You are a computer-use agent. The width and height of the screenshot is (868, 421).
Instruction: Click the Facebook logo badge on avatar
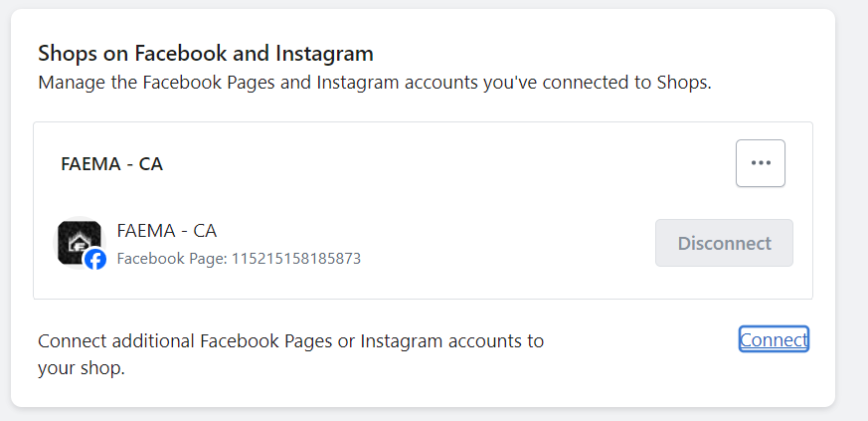coord(95,260)
